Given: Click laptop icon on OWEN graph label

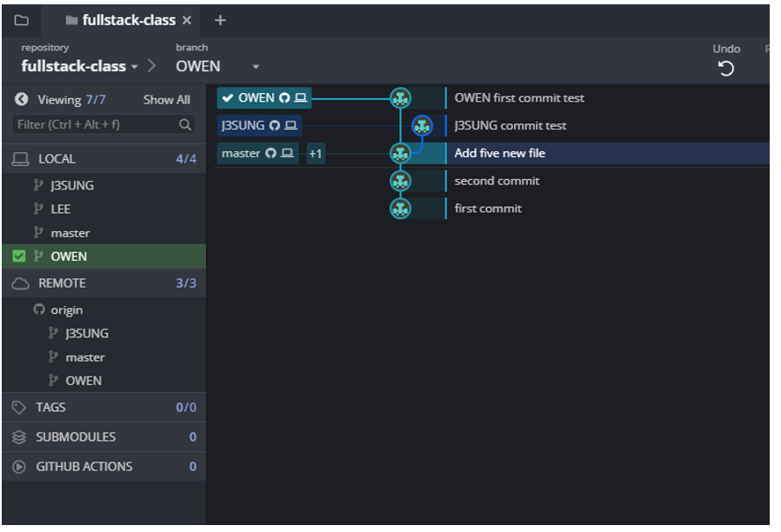Looking at the screenshot, I should click(x=300, y=98).
